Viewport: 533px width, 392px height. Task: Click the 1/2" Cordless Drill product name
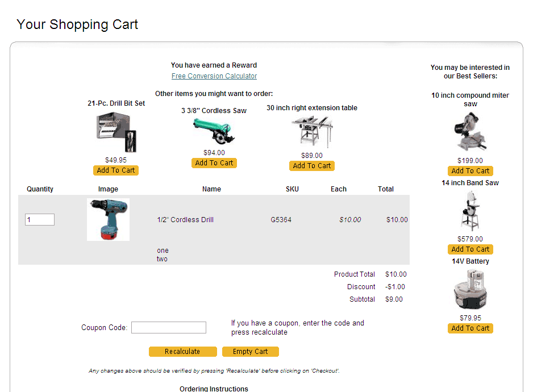pyautogui.click(x=185, y=220)
